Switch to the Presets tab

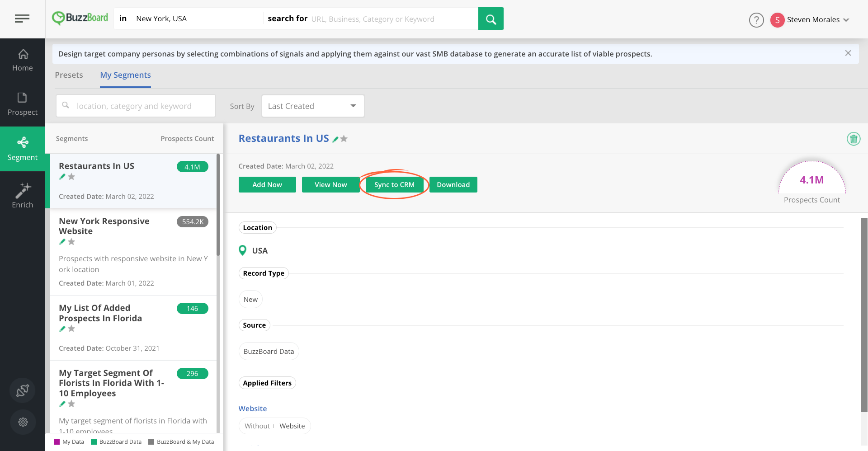click(69, 75)
